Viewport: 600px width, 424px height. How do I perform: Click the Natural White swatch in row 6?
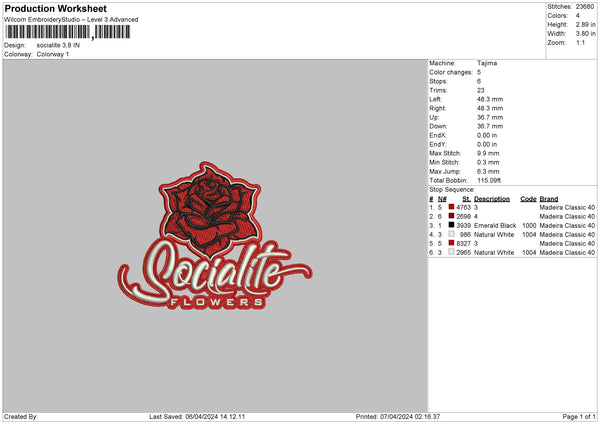click(x=451, y=252)
